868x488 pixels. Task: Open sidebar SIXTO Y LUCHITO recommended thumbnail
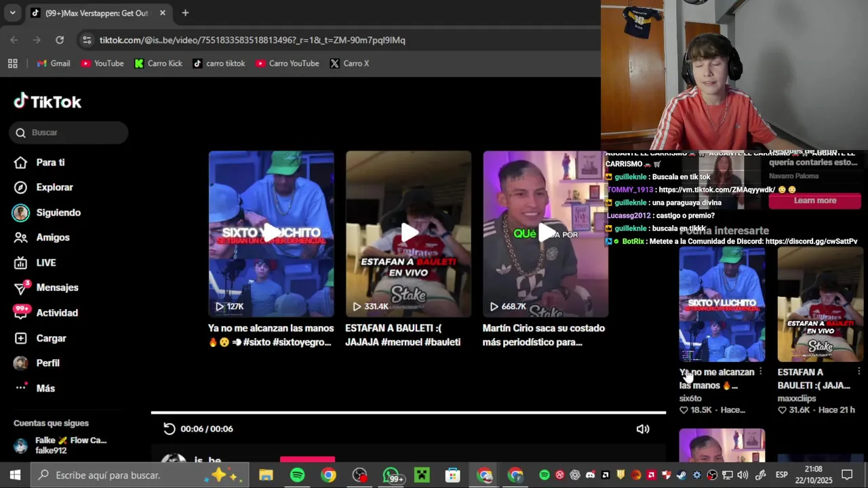click(x=722, y=304)
